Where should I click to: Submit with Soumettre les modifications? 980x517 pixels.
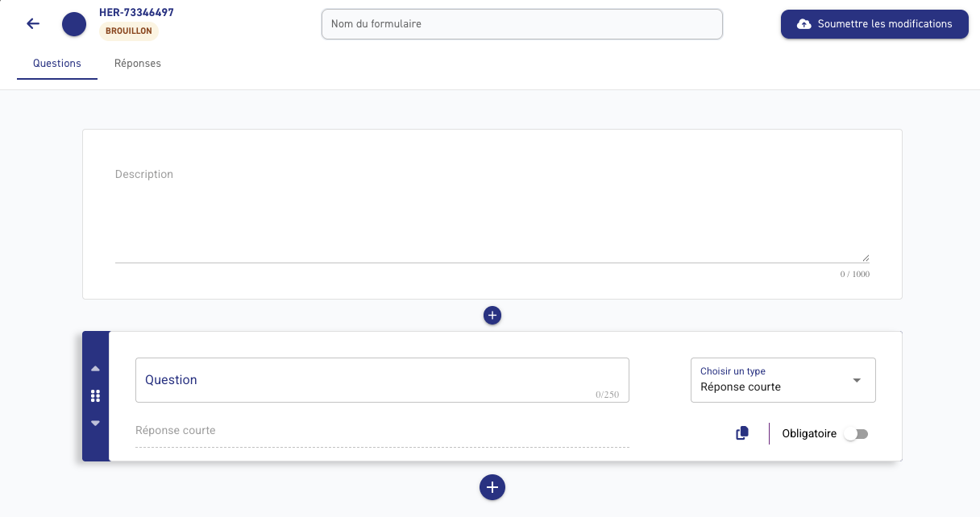click(x=874, y=24)
